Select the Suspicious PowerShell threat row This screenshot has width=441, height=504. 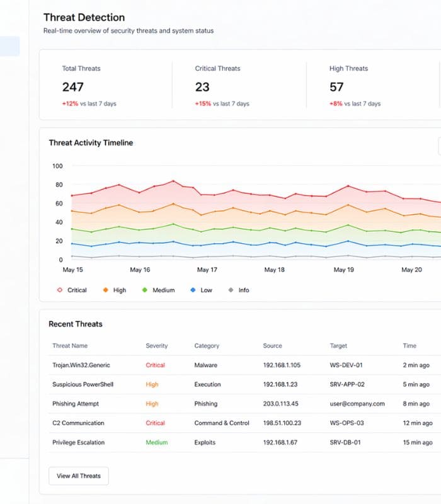83,384
